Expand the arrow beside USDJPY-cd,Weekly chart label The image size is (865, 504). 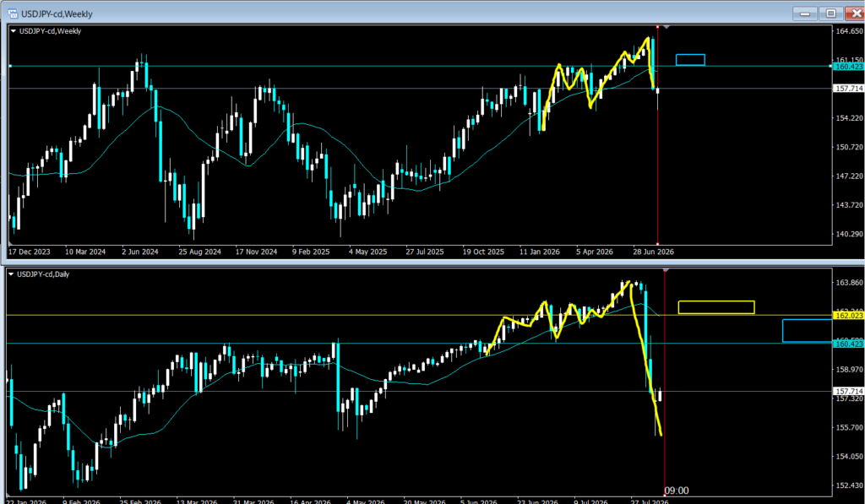pos(14,31)
